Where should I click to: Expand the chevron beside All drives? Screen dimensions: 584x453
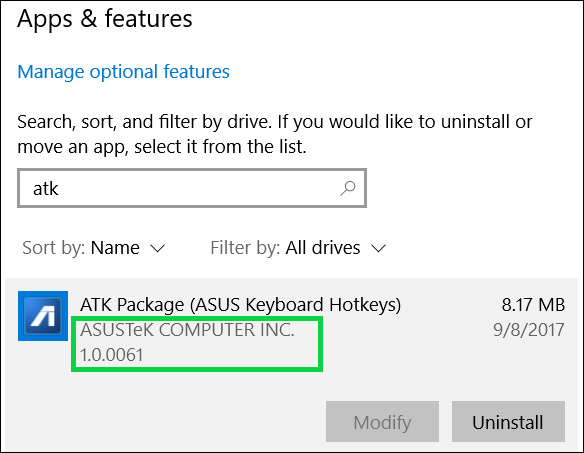click(378, 248)
